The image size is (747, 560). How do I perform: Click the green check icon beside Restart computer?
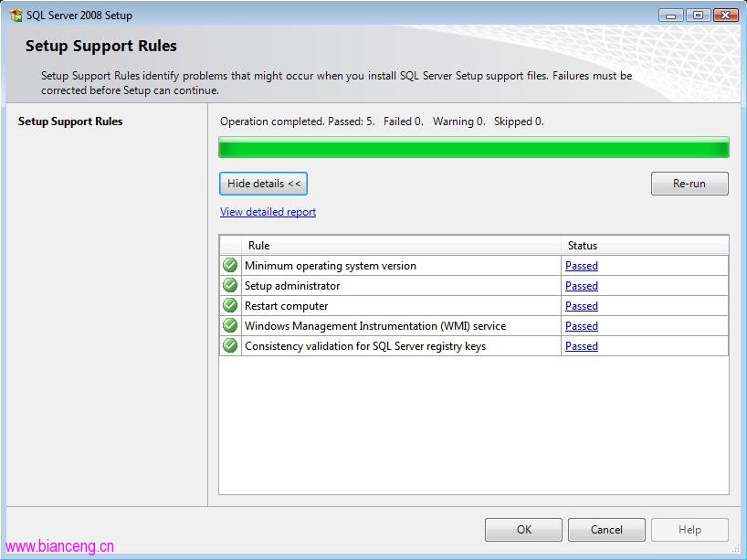pos(230,305)
